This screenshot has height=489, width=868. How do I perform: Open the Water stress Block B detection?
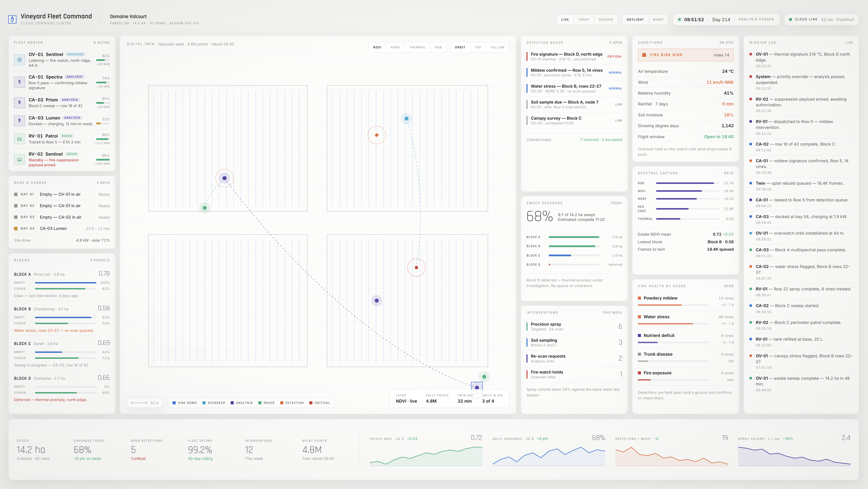pyautogui.click(x=574, y=88)
